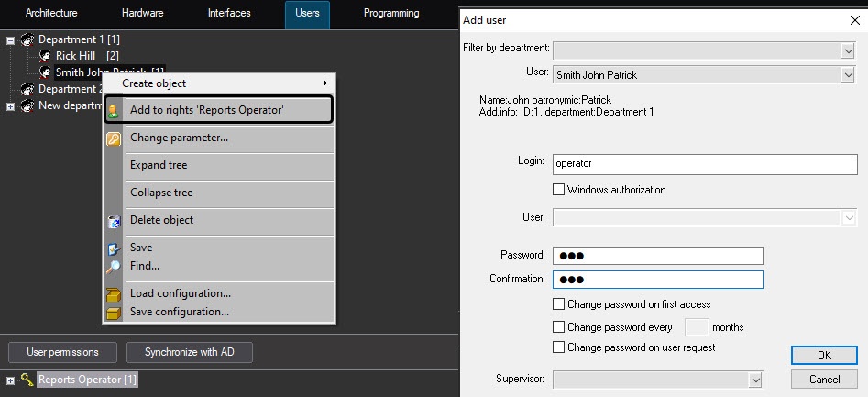The height and width of the screenshot is (397, 868).
Task: Click the key icon beside Reports Operator
Action: pos(27,380)
